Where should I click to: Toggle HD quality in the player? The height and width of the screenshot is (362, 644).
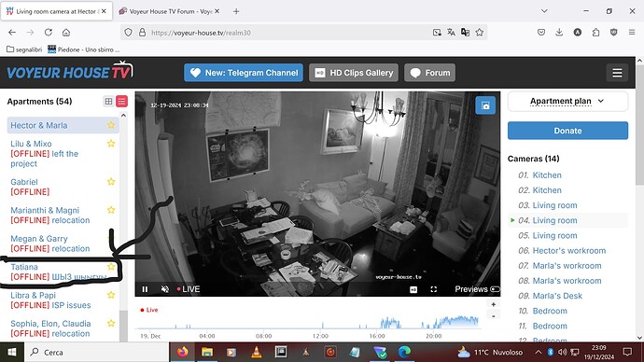click(413, 289)
